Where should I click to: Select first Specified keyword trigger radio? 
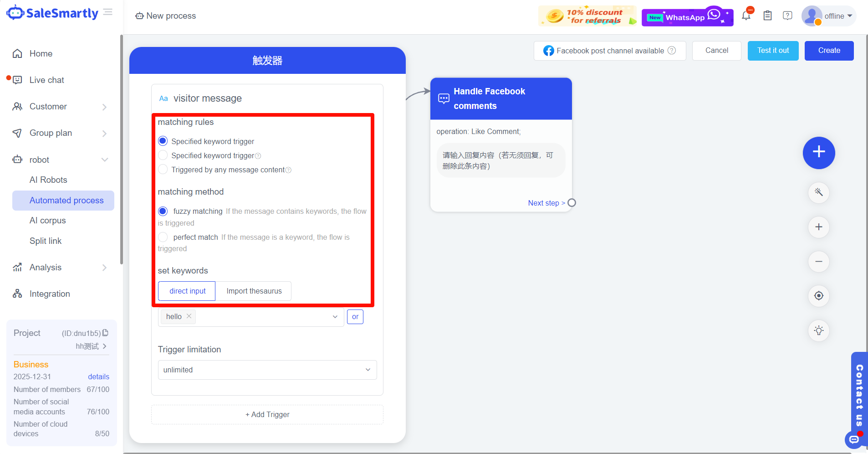coord(163,141)
